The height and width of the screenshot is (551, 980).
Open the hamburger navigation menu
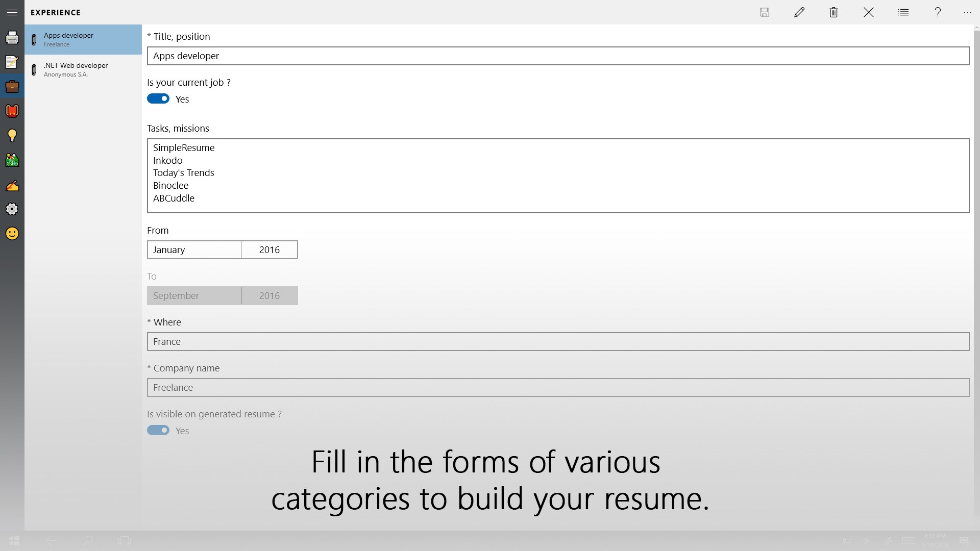tap(12, 12)
